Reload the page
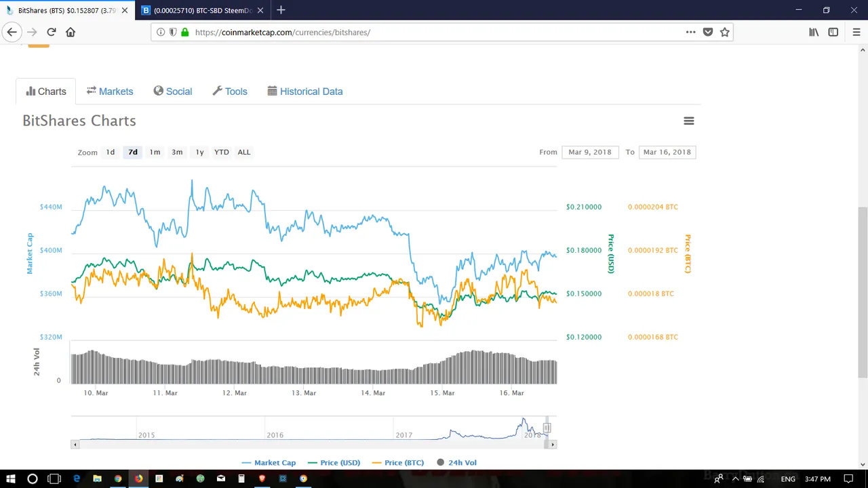Screen dimensions: 868x488 pyautogui.click(x=52, y=32)
